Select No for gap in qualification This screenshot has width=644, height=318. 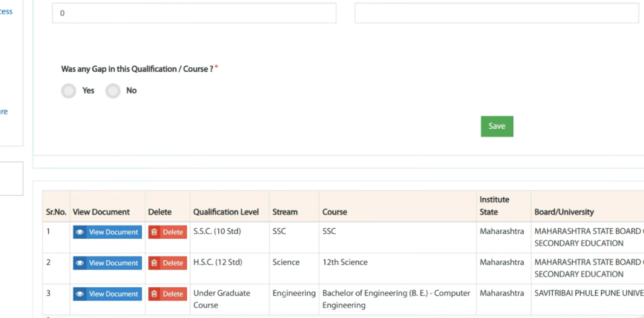[113, 91]
